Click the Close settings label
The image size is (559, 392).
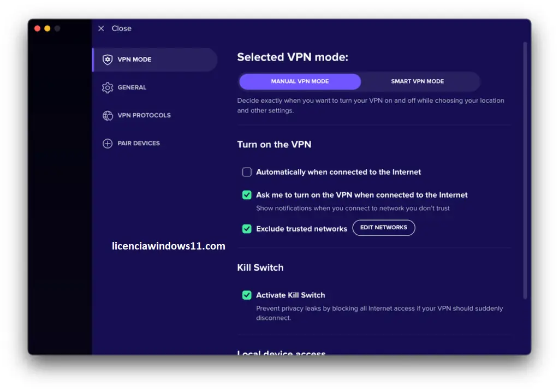click(x=122, y=28)
